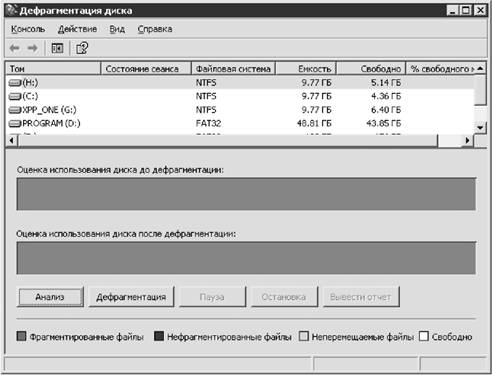The height and width of the screenshot is (375, 492).
Task: Click the Forward arrow toolbar icon
Action: 33,48
